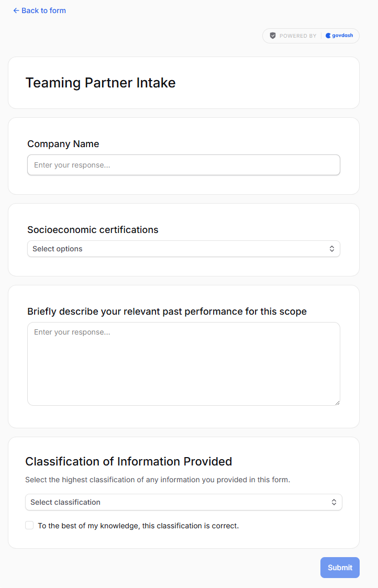Open the Select classification dropdown
The image size is (378, 588).
click(184, 502)
